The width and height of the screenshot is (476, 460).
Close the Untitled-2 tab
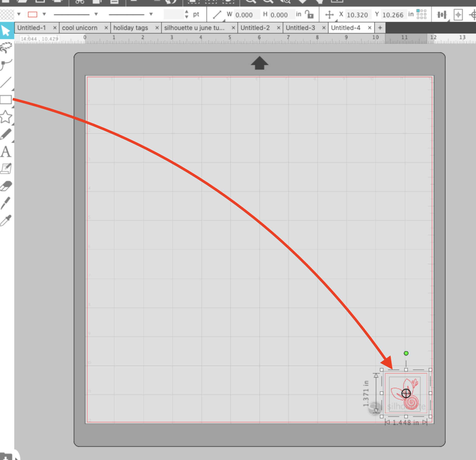pyautogui.click(x=279, y=28)
